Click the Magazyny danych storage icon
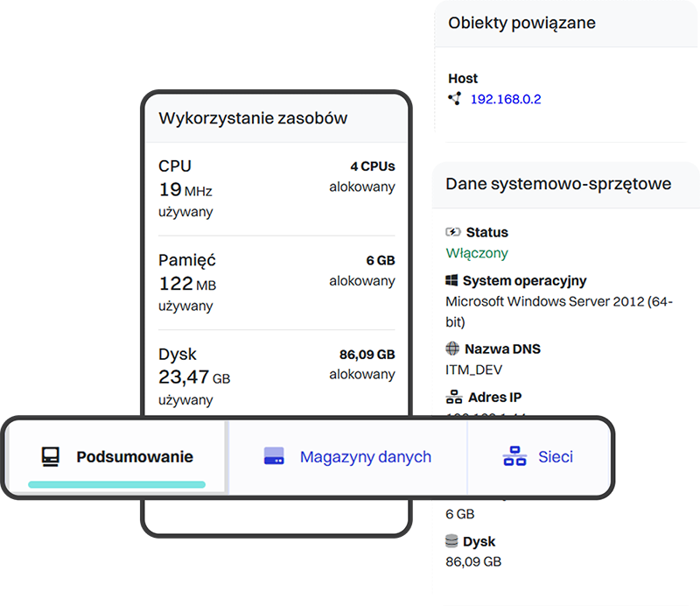Viewport: 700px width, 606px height. pos(275,457)
